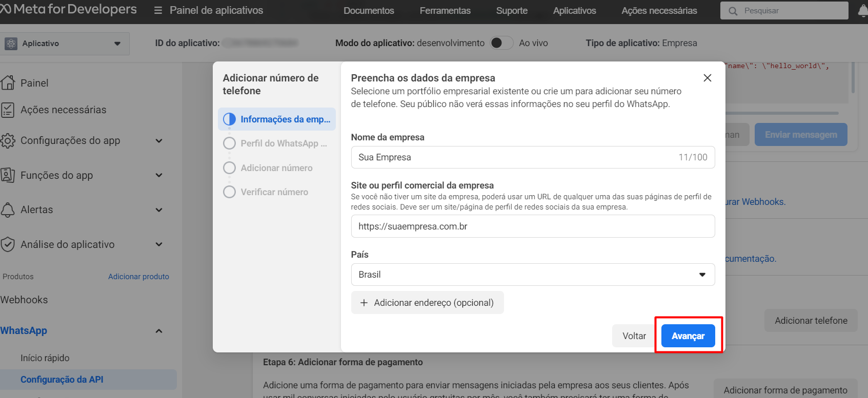The width and height of the screenshot is (868, 398).
Task: Open Configuração da API item
Action: [62, 380]
